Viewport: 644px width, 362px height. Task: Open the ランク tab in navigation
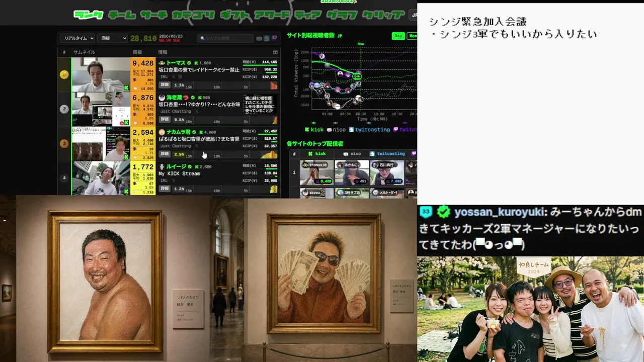tap(88, 15)
